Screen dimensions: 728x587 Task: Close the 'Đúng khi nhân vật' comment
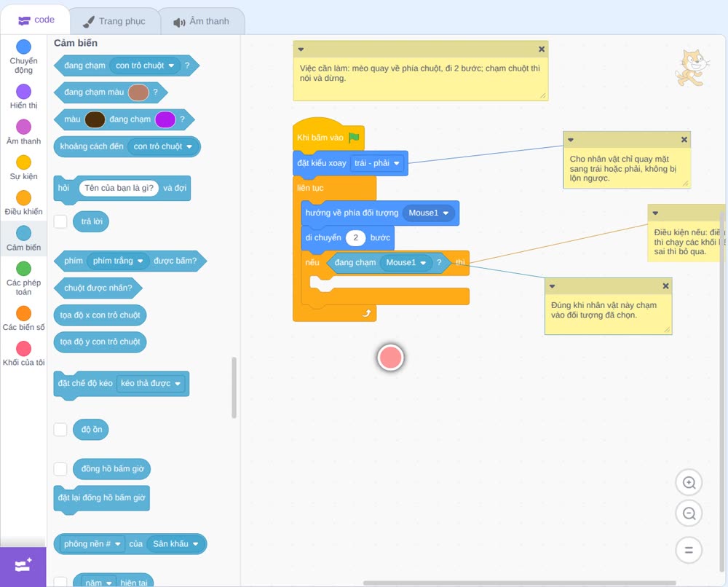click(666, 286)
